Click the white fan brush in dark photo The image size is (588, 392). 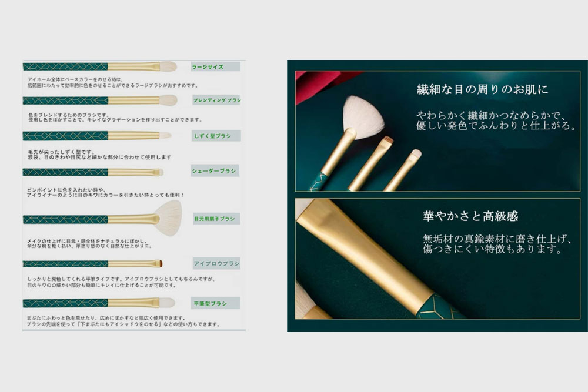[360, 118]
